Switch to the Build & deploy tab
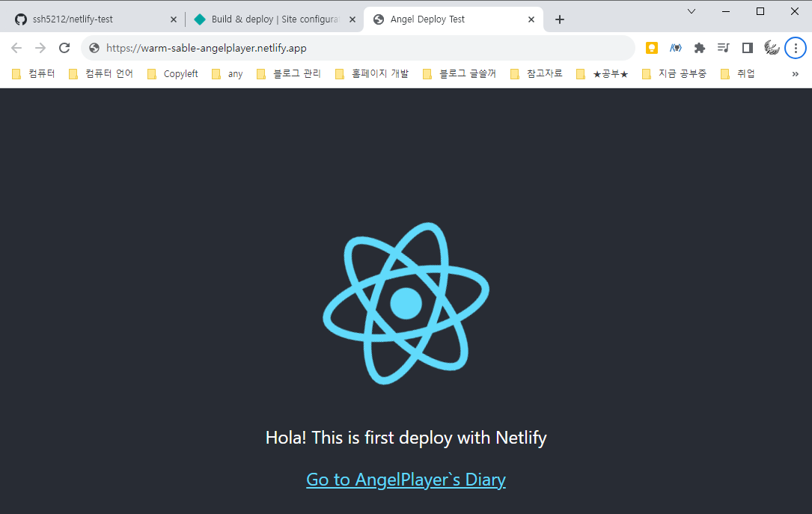The image size is (812, 514). point(275,19)
